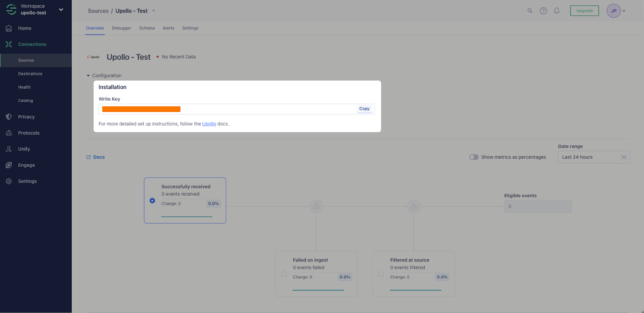644x313 pixels.
Task: Click the Segment logo icon
Action: coord(11,9)
